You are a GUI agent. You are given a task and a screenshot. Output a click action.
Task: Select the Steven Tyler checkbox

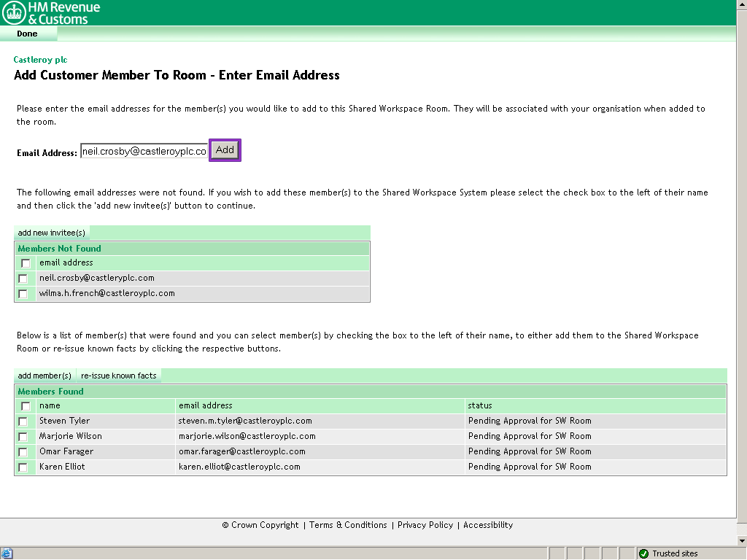pos(23,421)
